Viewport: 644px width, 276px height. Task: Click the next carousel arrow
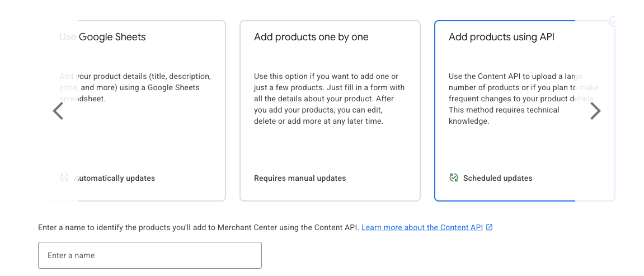[x=595, y=111]
